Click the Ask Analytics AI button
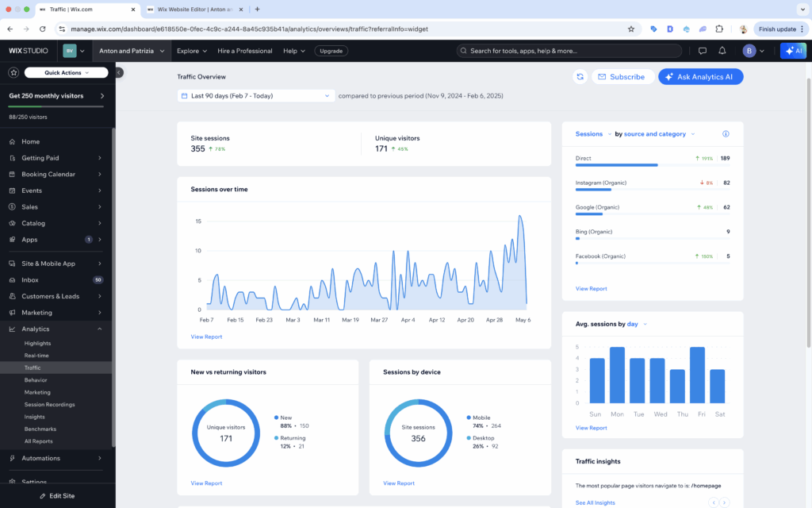Screen dimensions: 812x508 pyautogui.click(x=700, y=77)
